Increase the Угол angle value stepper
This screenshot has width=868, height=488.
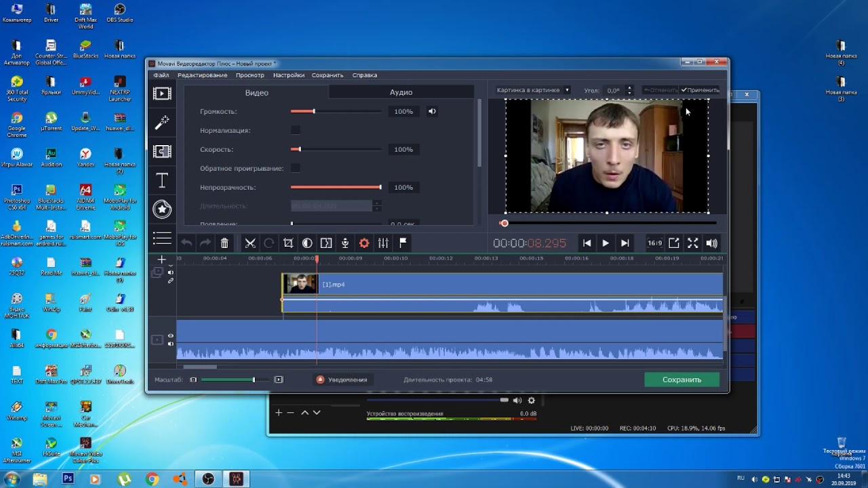pos(629,87)
